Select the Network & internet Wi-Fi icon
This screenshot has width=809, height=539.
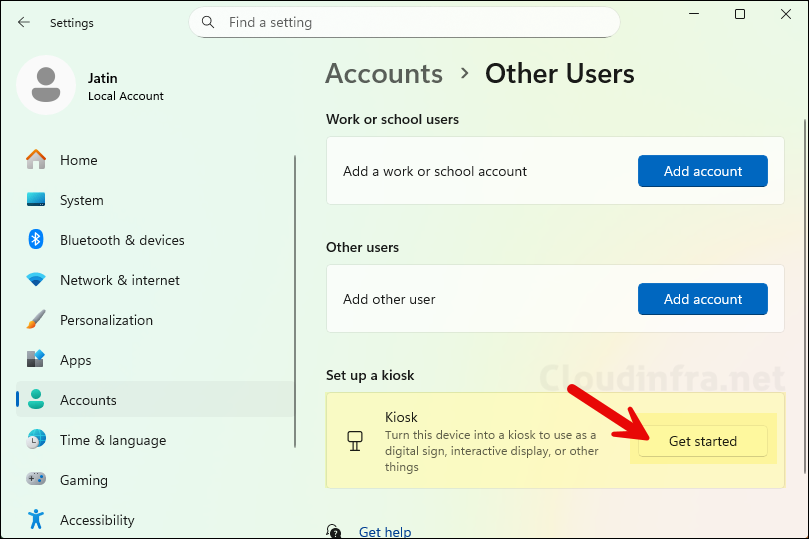click(36, 280)
